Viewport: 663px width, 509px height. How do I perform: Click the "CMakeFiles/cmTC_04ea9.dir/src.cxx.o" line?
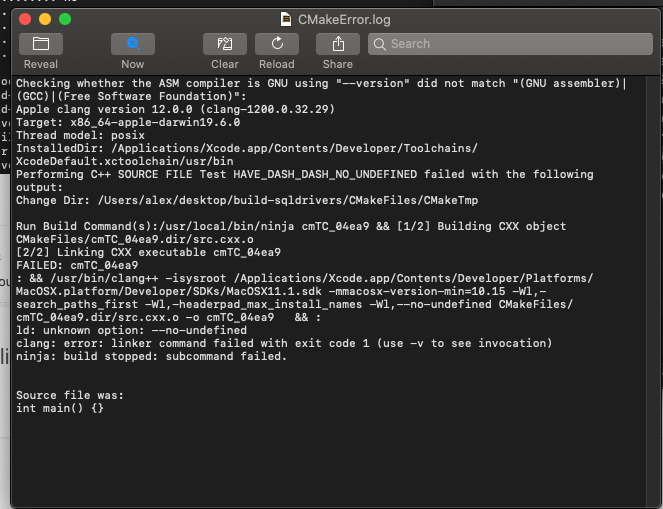click(x=135, y=239)
